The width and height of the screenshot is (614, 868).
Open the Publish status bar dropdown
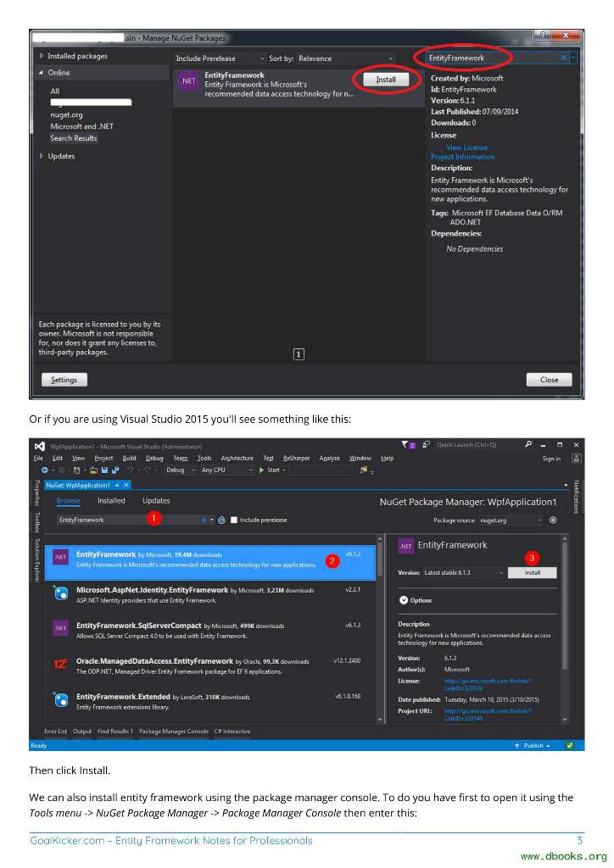(533, 746)
